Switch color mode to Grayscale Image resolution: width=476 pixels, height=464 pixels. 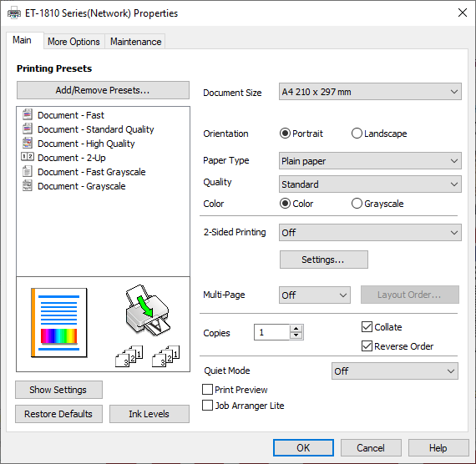(x=357, y=204)
